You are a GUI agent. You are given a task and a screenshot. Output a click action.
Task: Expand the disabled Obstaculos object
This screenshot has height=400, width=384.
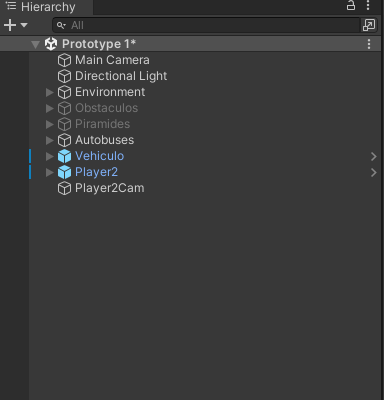pos(49,108)
